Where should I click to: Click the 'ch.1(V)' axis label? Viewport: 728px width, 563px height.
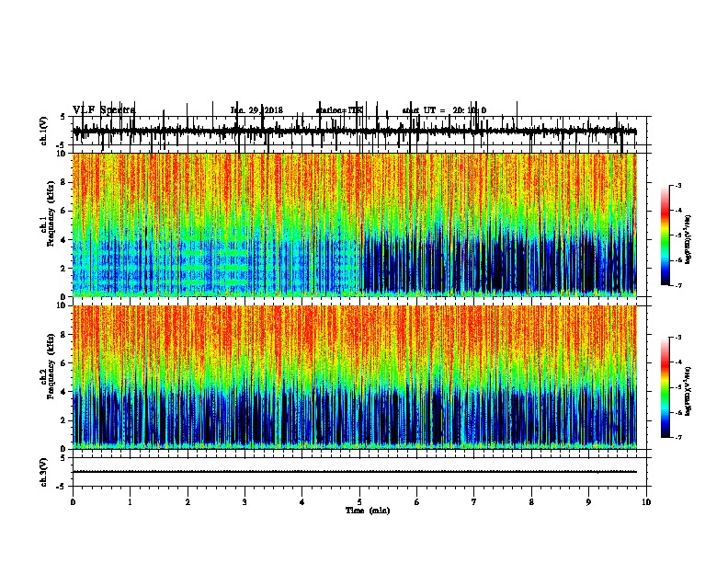pos(44,131)
